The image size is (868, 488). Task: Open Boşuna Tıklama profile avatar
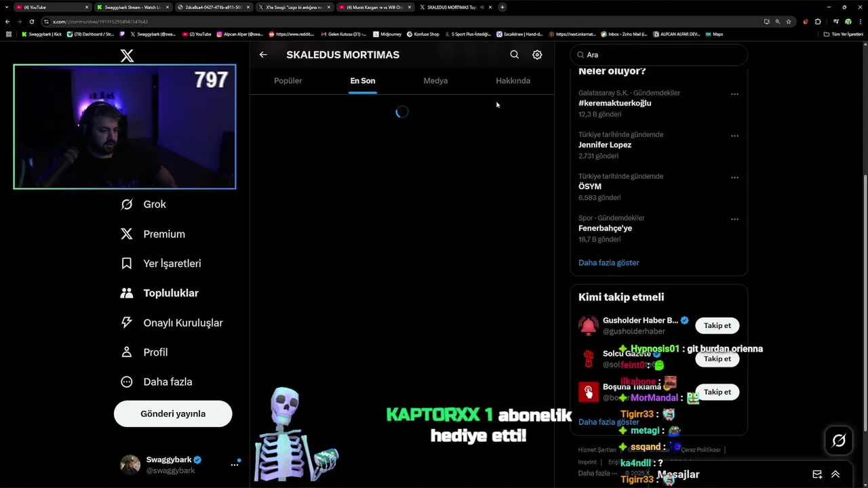coord(588,392)
